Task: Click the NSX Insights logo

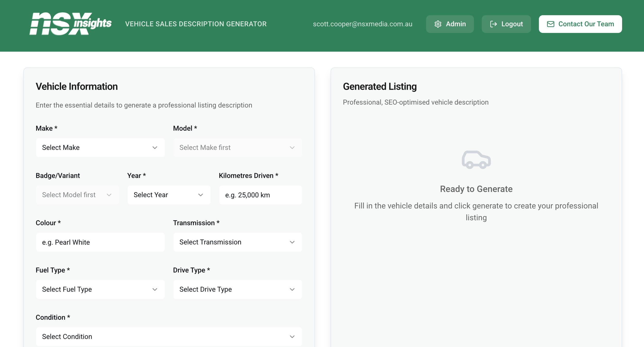Action: [70, 24]
